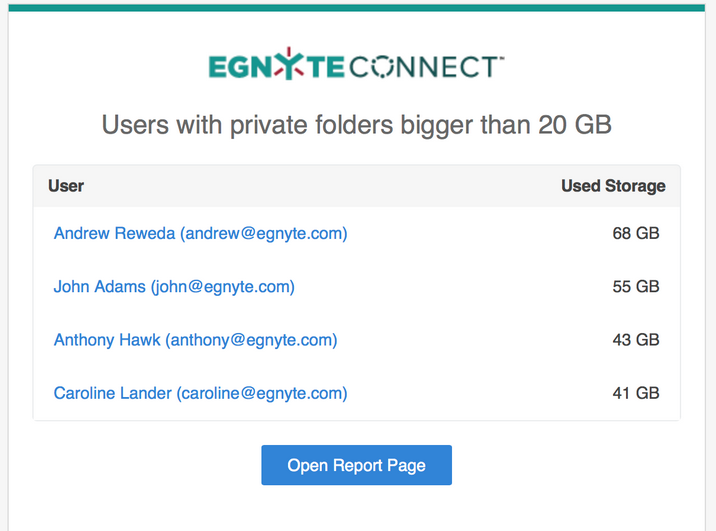Select the 55 GB storage value

pos(636,287)
